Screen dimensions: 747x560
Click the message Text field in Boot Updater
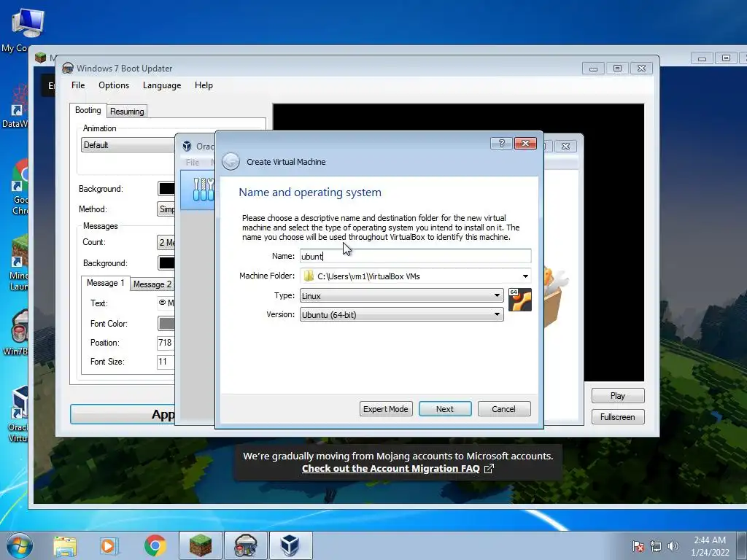166,303
